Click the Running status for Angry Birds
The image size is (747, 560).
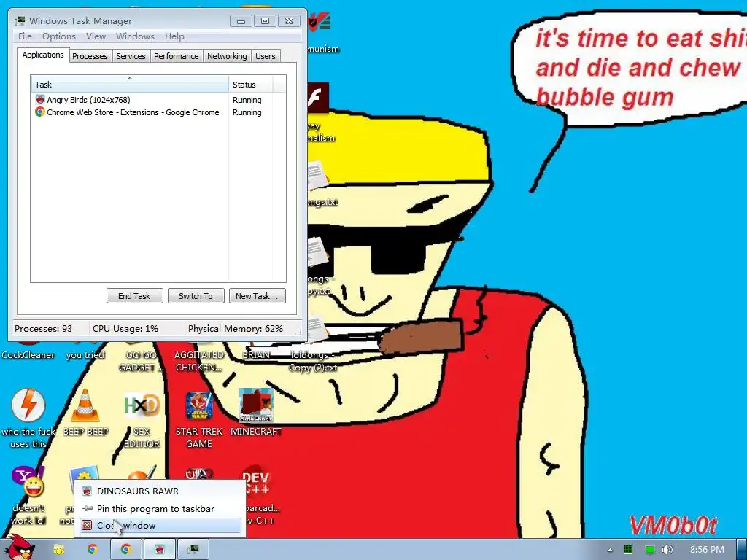point(247,100)
